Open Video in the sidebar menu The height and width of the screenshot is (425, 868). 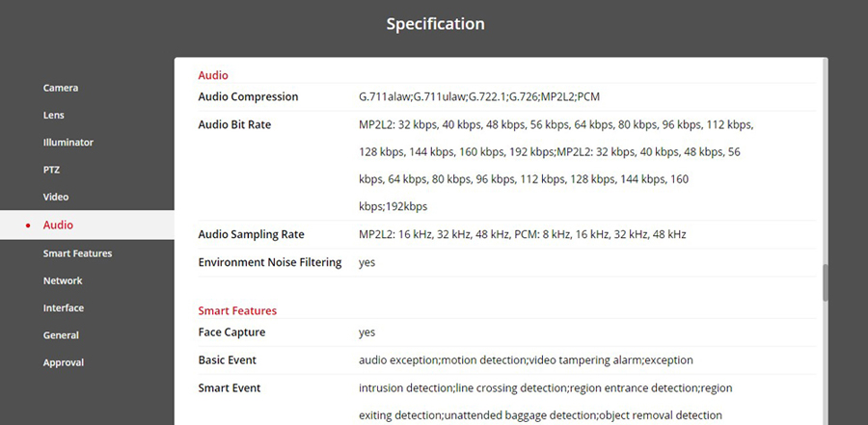click(56, 197)
